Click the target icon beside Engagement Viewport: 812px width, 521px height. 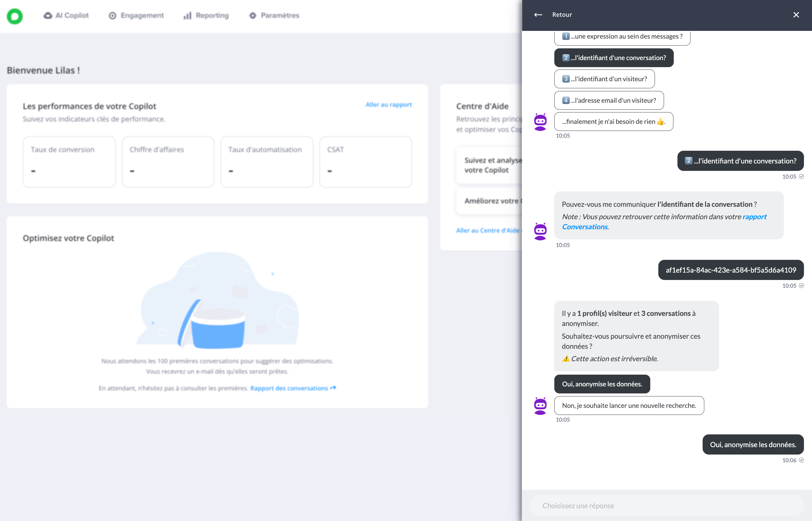(x=112, y=15)
